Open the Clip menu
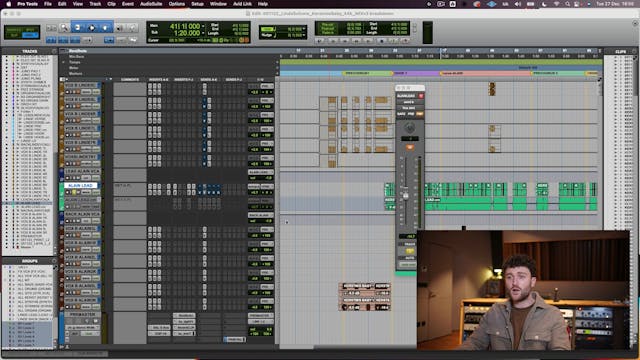This screenshot has height=360, width=640. coord(111,4)
